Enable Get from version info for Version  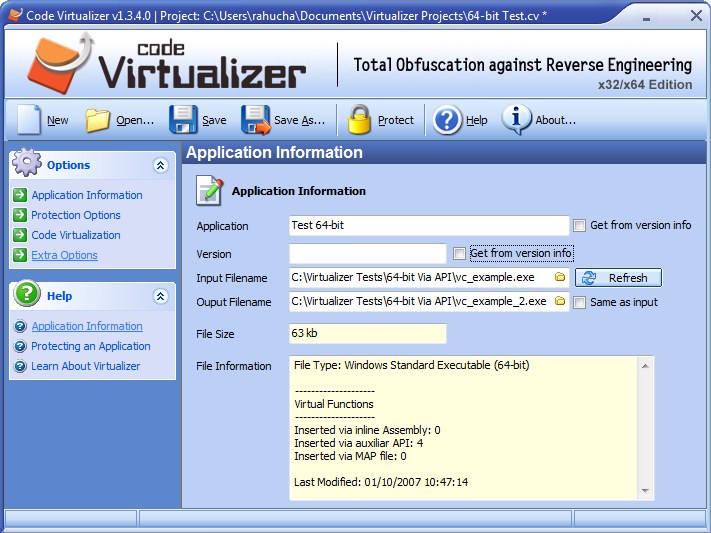click(x=459, y=253)
